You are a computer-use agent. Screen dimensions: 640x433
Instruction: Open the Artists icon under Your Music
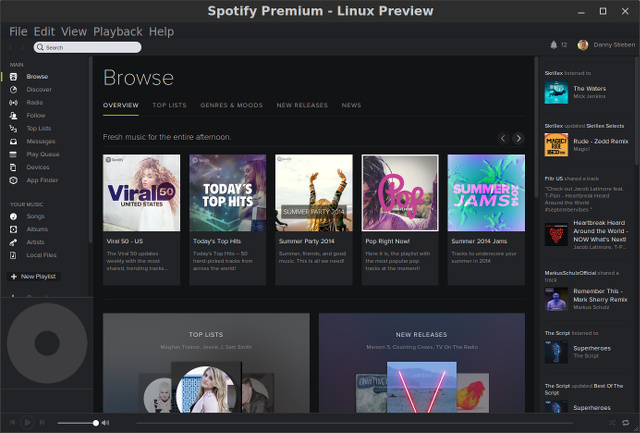13,242
